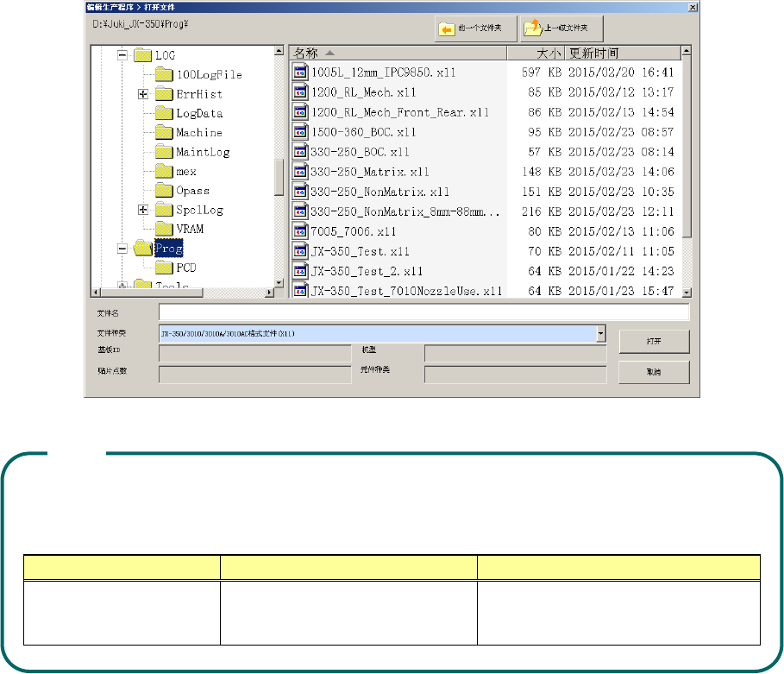Click icon of 330-250_NonMatrix_8mm-88mm file
Image resolution: width=784 pixels, height=674 pixels.
tap(300, 211)
